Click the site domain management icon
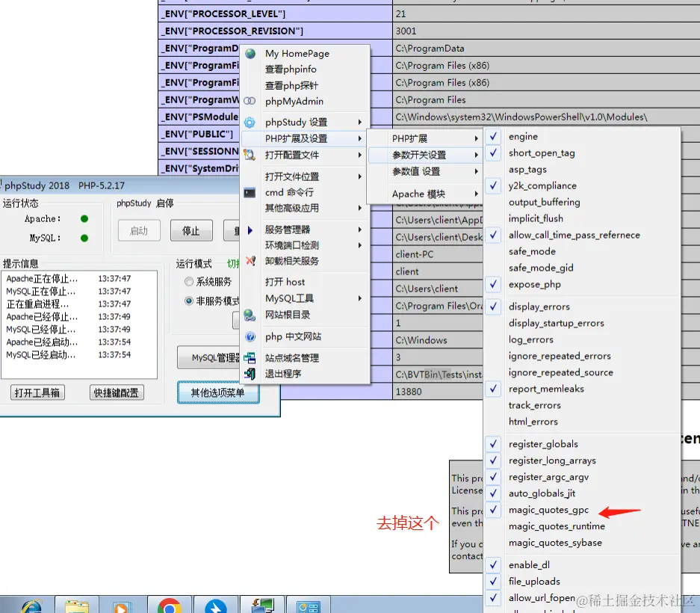This screenshot has width=700, height=613. (250, 358)
